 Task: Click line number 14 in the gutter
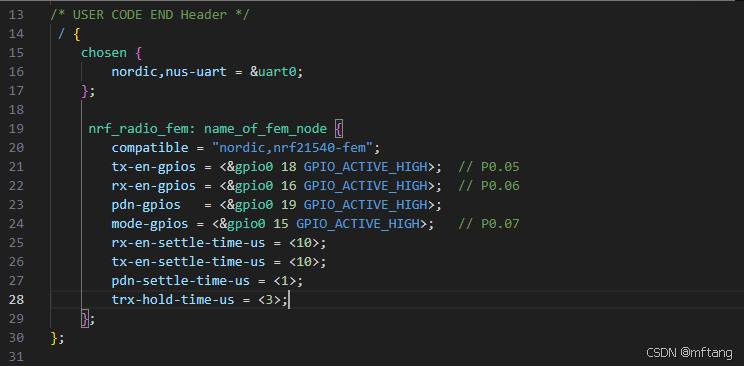pyautogui.click(x=16, y=34)
